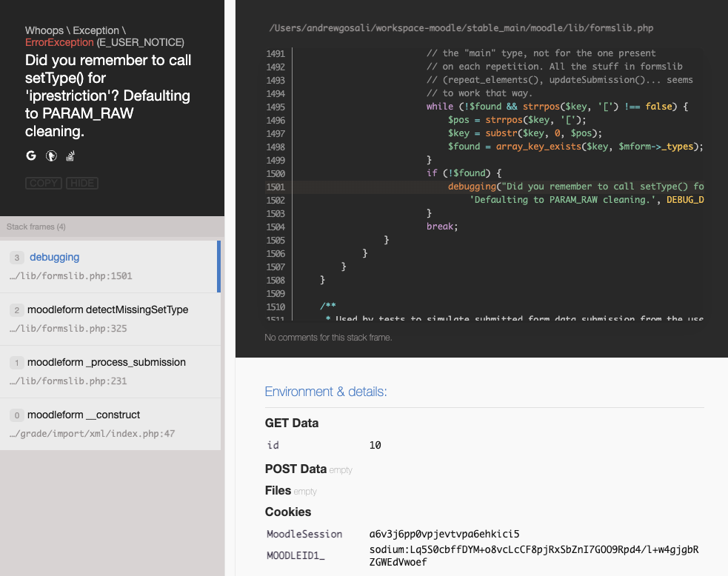Click the HIDE button

coord(82,184)
